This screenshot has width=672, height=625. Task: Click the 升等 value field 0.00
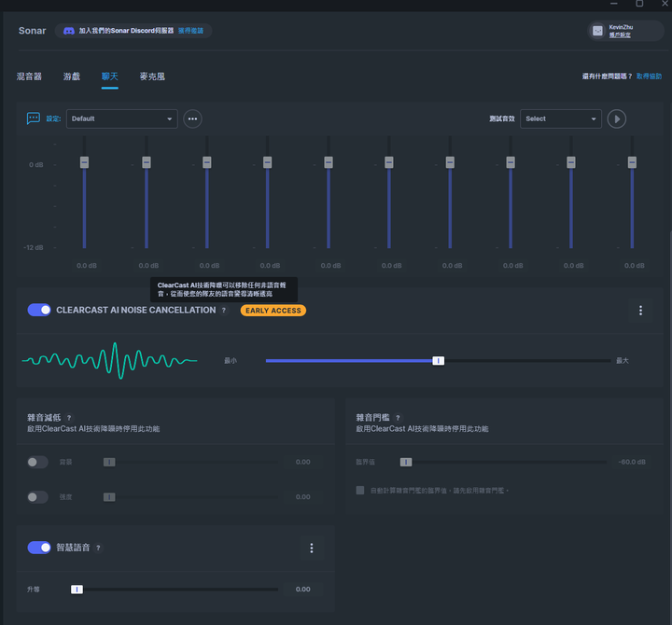click(303, 590)
